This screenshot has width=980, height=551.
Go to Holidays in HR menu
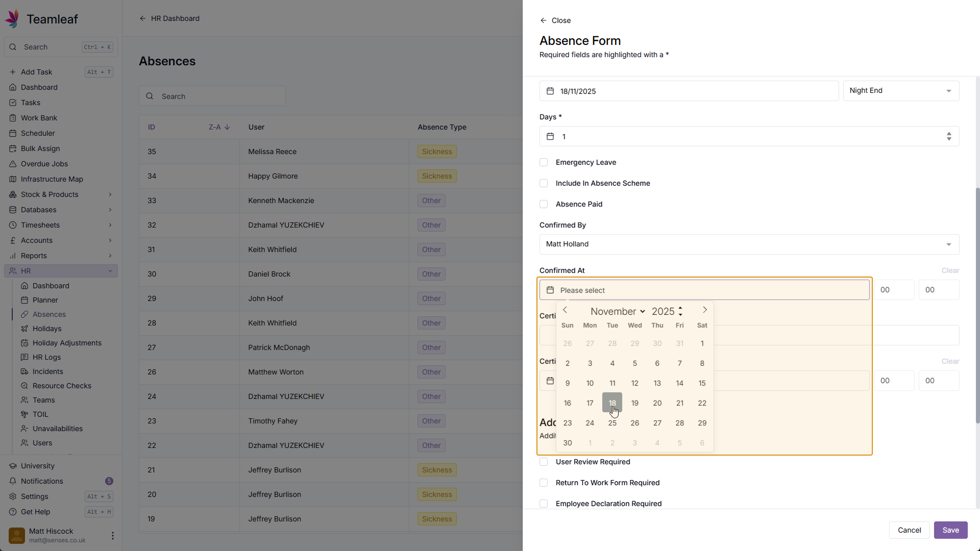pyautogui.click(x=47, y=329)
